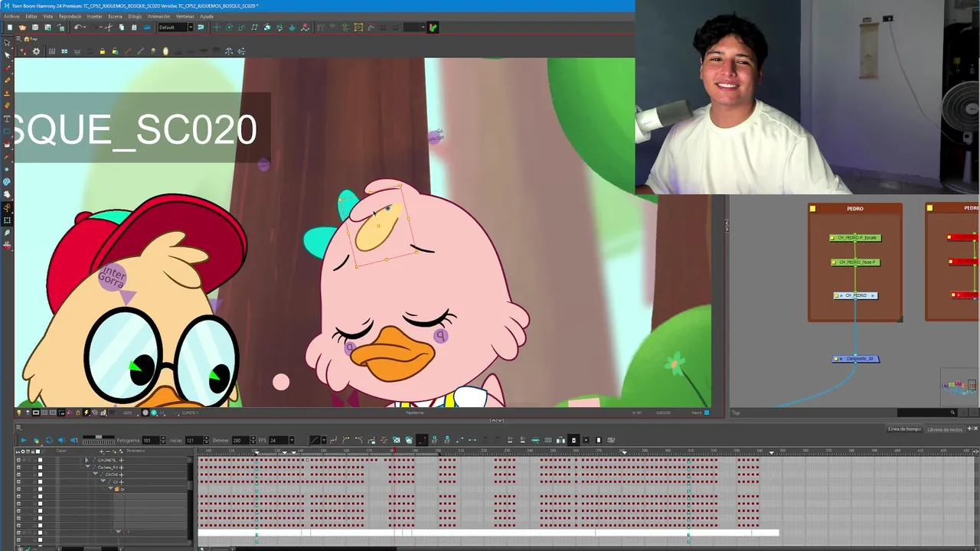Viewport: 980px width, 551px height.
Task: Click the Copy icon in toolbar
Action: 121,28
